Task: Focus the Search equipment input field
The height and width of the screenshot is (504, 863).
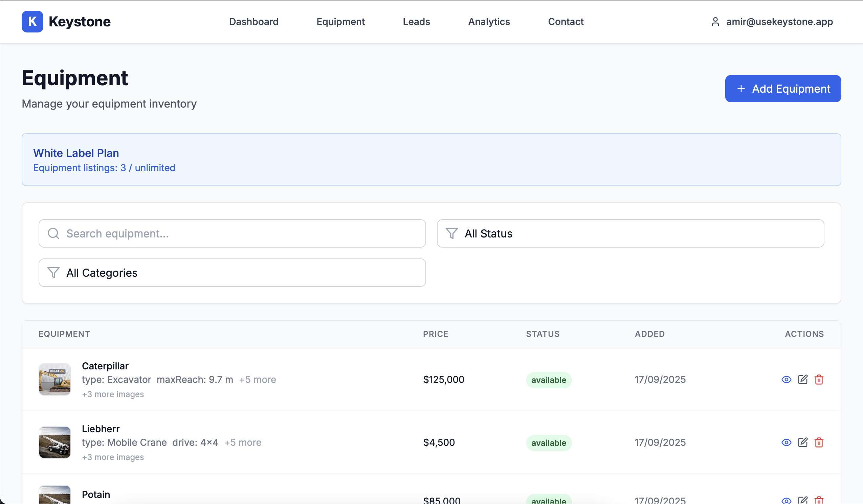Action: tap(240, 233)
